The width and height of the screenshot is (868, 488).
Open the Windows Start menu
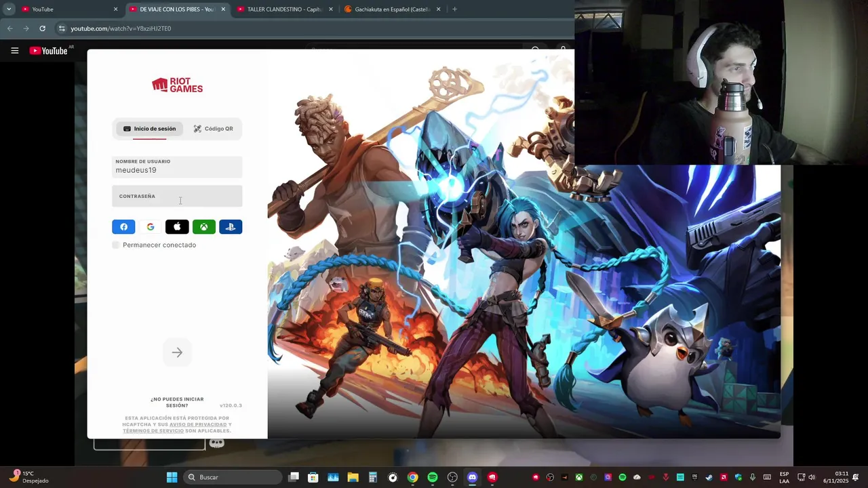[172, 477]
